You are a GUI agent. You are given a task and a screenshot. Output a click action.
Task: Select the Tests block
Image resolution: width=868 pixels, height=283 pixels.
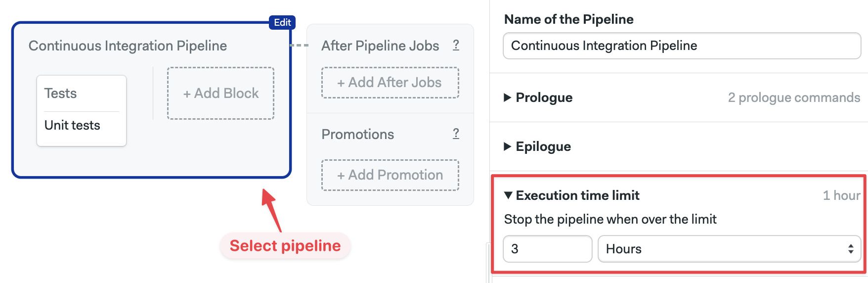point(60,93)
